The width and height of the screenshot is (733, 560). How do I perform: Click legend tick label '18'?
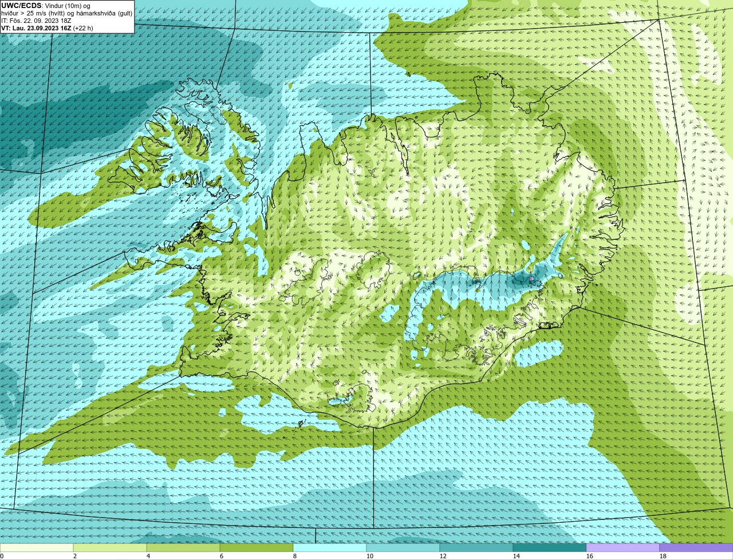pyautogui.click(x=663, y=556)
